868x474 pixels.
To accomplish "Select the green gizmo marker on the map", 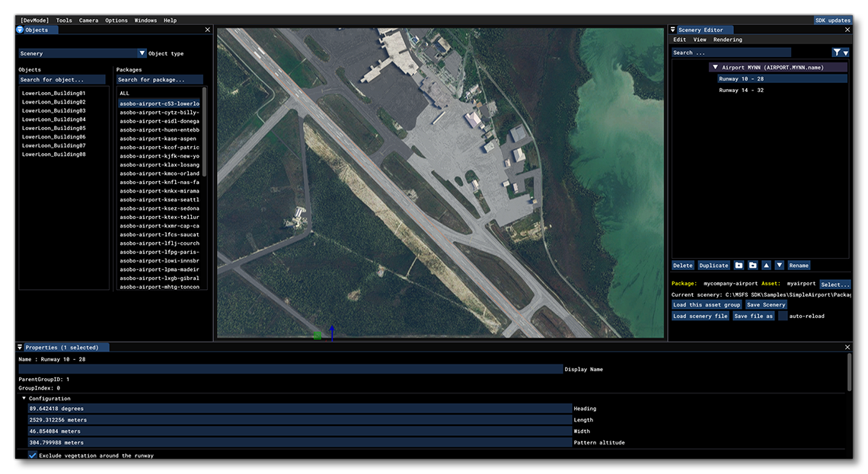I will (x=316, y=334).
